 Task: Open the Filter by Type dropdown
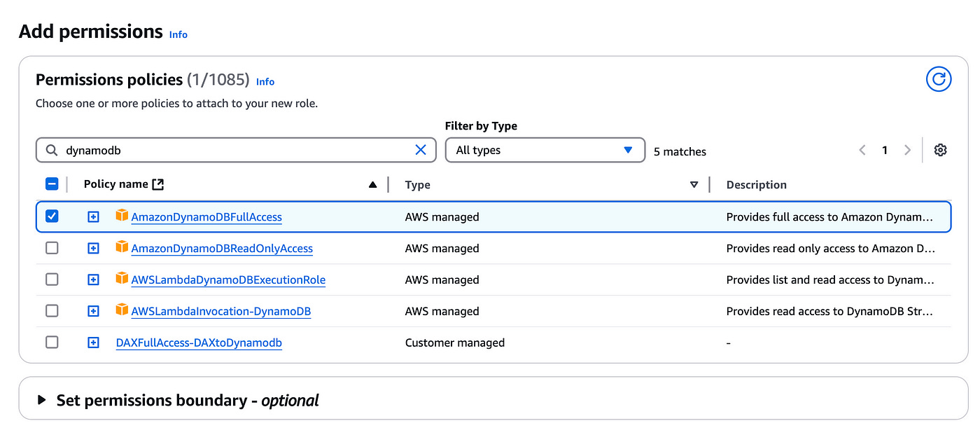(x=545, y=150)
